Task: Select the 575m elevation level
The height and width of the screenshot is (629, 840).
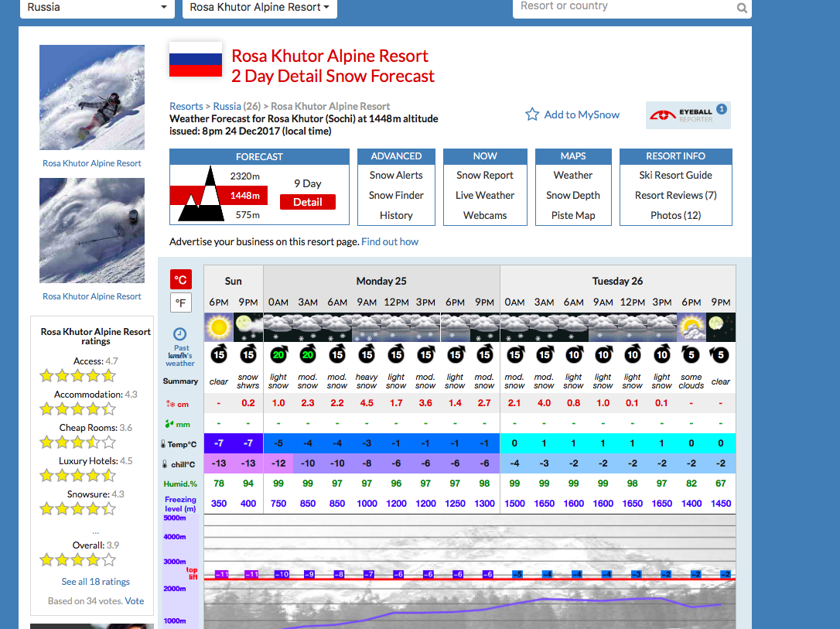Action: coord(248,215)
